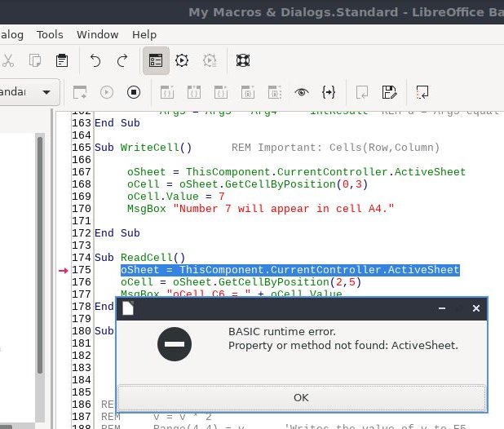This screenshot has width=504, height=429.
Task: Minimize the runtime error dialog
Action: coord(442,308)
